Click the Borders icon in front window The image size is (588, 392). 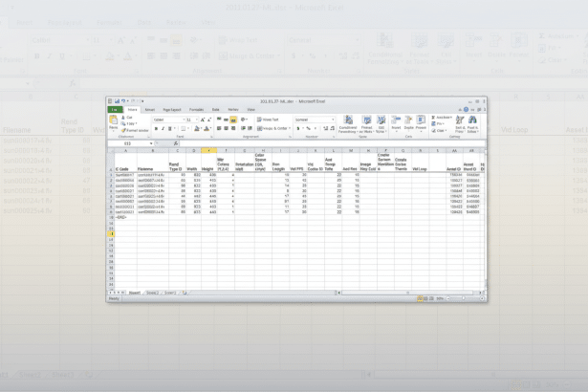point(183,129)
